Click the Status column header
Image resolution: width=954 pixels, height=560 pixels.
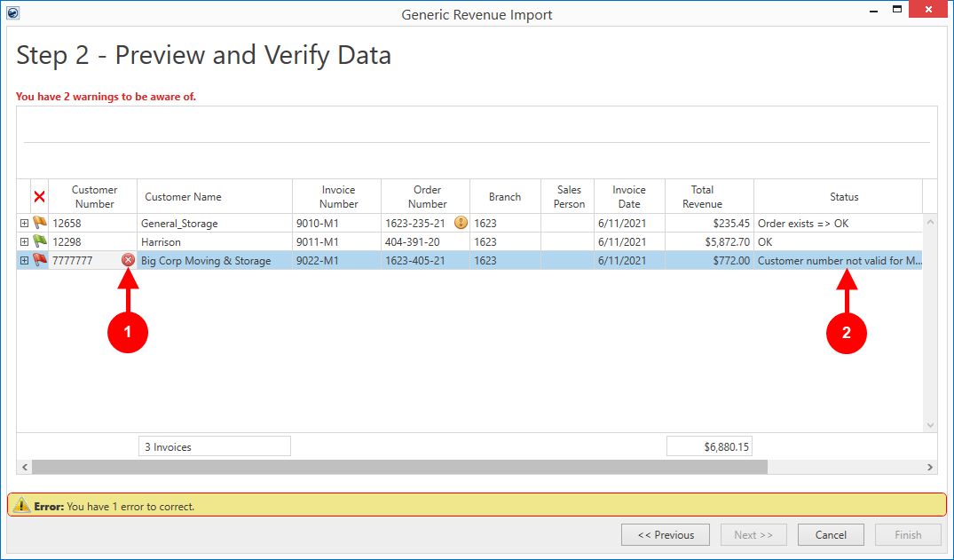843,197
